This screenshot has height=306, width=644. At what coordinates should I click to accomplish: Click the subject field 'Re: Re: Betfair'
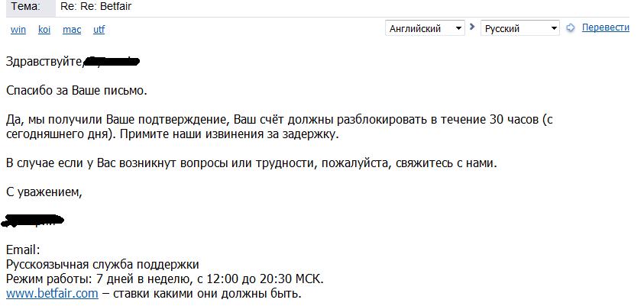102,6
